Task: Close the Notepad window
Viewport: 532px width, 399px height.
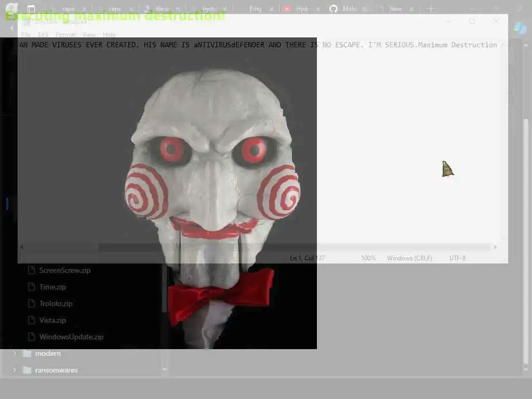Action: (496, 21)
